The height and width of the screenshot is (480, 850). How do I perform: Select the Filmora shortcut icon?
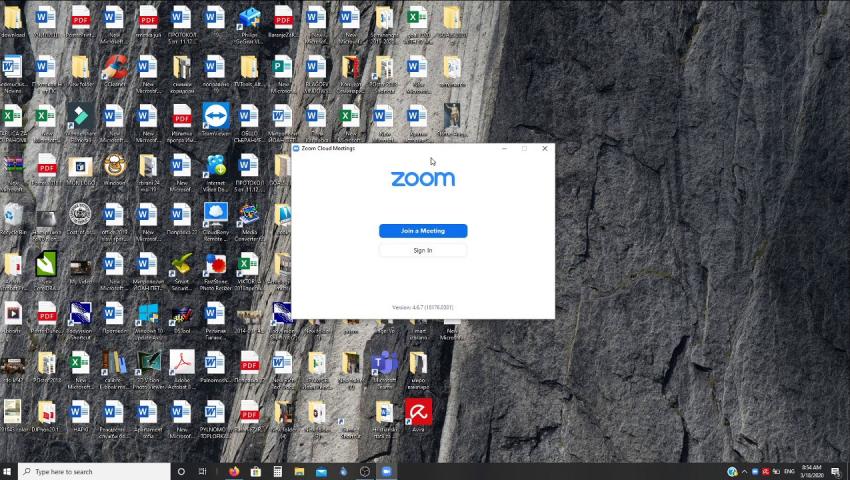pyautogui.click(x=81, y=121)
